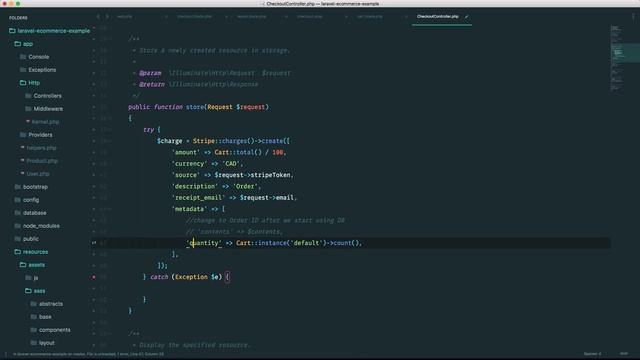Image resolution: width=640 pixels, height=360 pixels.
Task: Expand the abstracts folder
Action: pyautogui.click(x=47, y=304)
